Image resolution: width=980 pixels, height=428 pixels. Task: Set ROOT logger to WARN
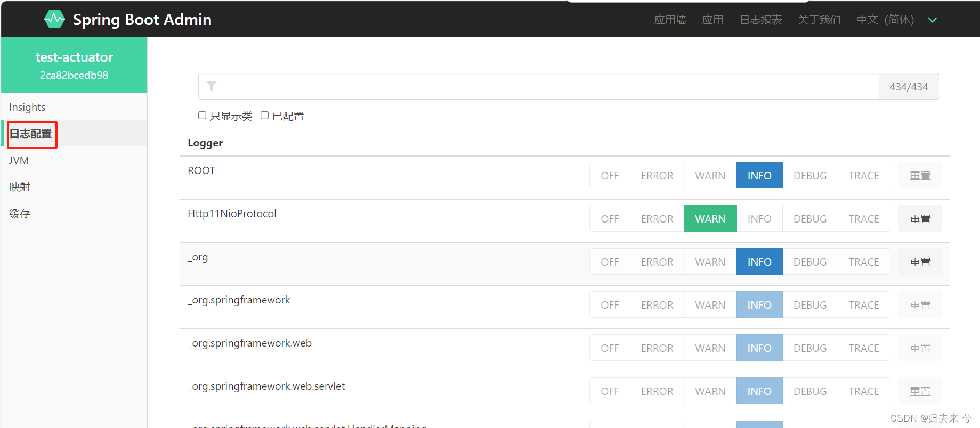[x=710, y=175]
